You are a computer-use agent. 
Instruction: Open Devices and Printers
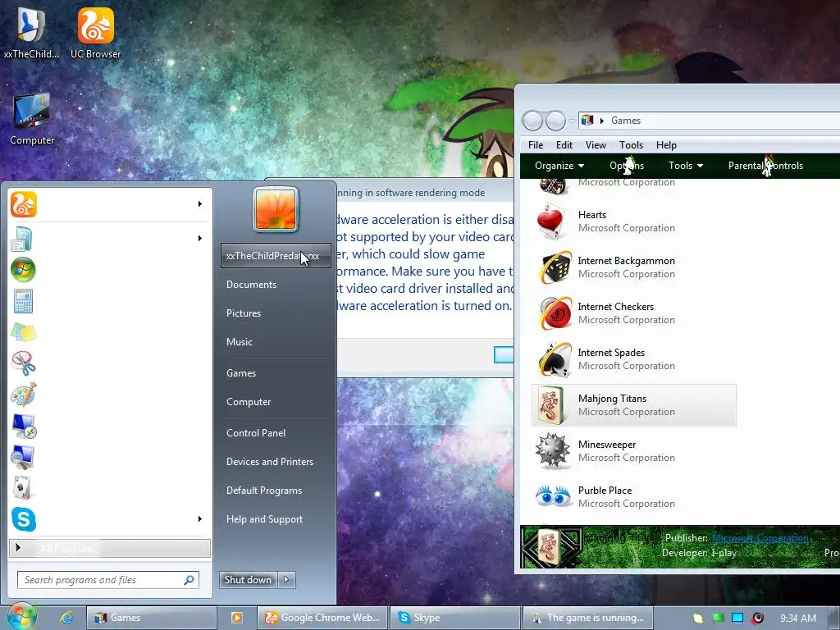[x=269, y=462]
